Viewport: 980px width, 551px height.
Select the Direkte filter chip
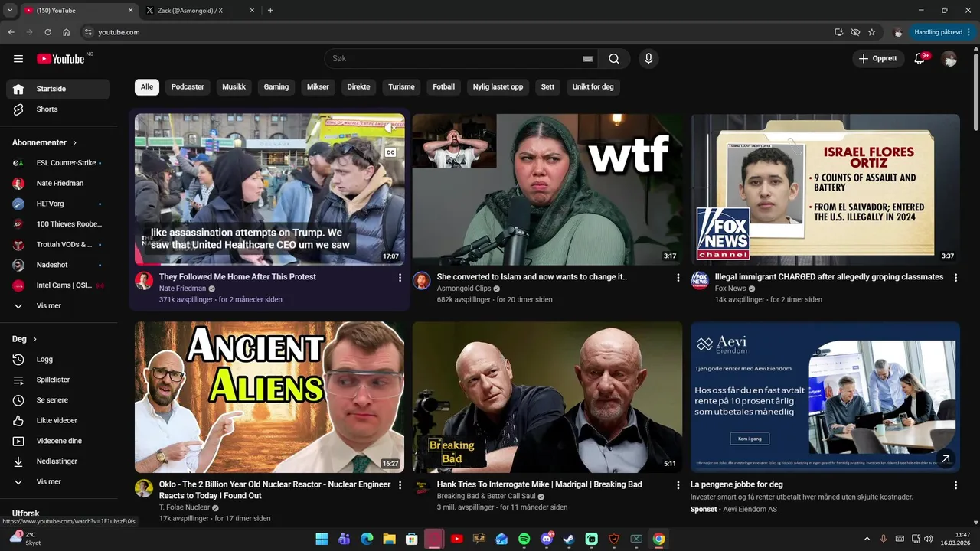[x=358, y=87]
